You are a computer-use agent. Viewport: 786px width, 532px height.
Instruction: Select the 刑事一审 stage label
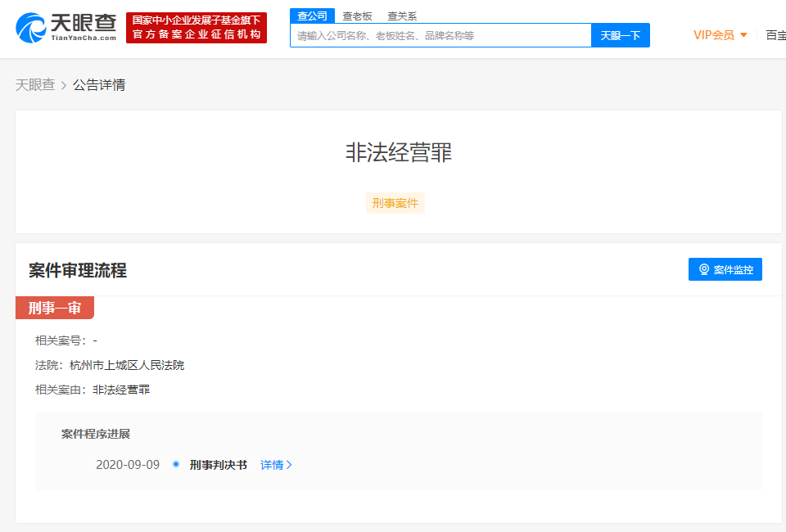(x=55, y=308)
